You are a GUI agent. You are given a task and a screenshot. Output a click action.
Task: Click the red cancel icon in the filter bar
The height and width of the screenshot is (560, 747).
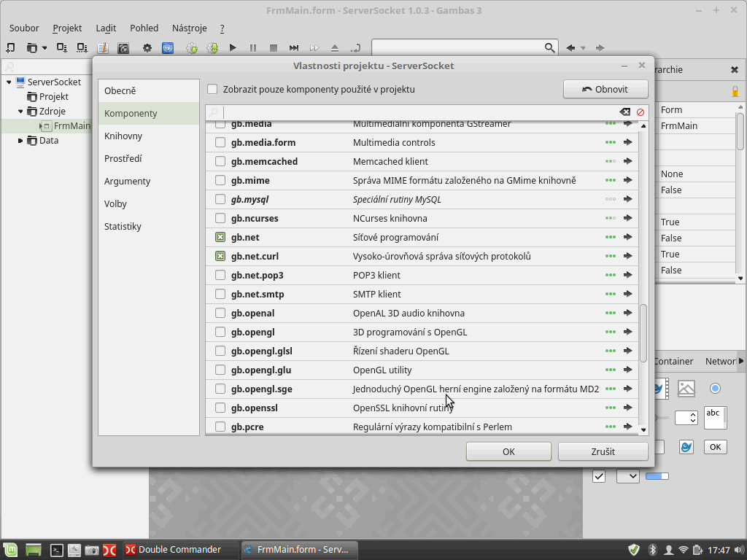[640, 112]
